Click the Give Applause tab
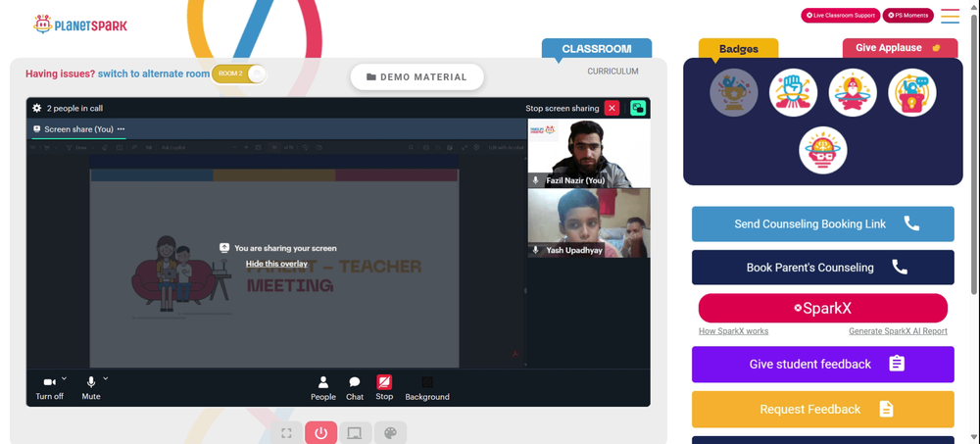Viewport: 980px width, 444px height. pyautogui.click(x=900, y=47)
